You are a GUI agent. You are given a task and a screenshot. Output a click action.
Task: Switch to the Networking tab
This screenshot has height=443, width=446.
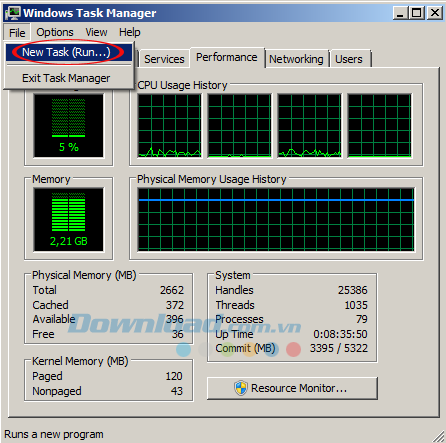[x=296, y=59]
